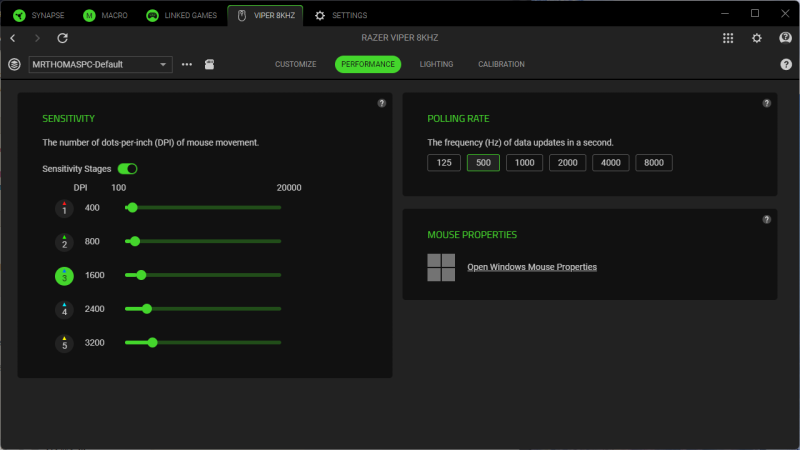Click the 800 DPI value field
This screenshot has height=450, width=800.
92,241
